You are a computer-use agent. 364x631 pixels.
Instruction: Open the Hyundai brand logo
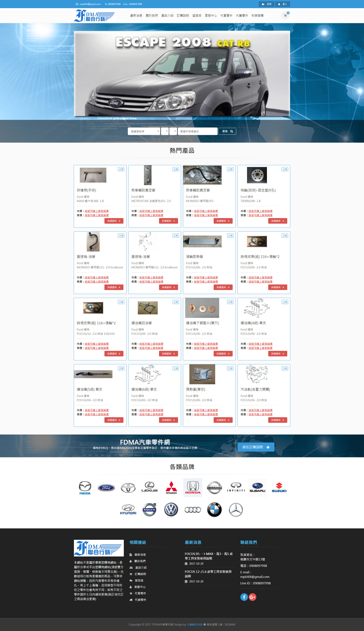click(x=128, y=509)
